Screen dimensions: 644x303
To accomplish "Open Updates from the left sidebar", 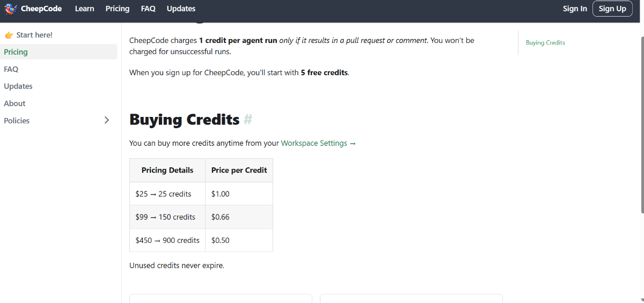I will 18,86.
